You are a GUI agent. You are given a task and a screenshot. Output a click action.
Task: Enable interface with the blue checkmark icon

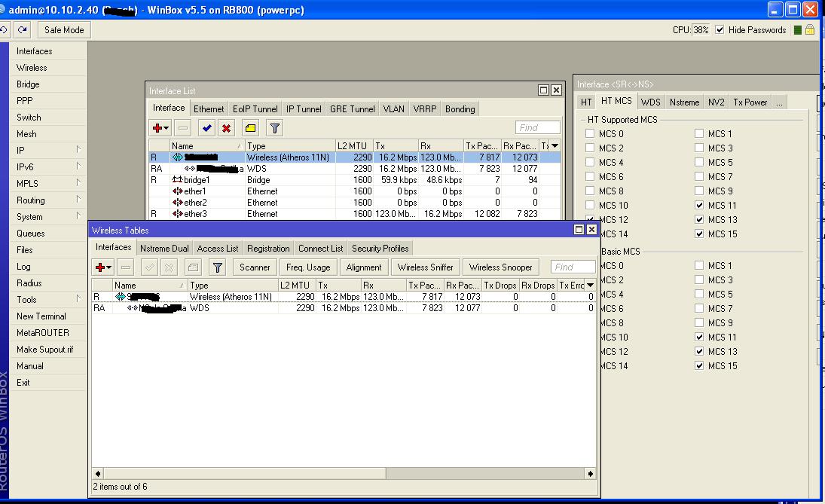[x=207, y=128]
